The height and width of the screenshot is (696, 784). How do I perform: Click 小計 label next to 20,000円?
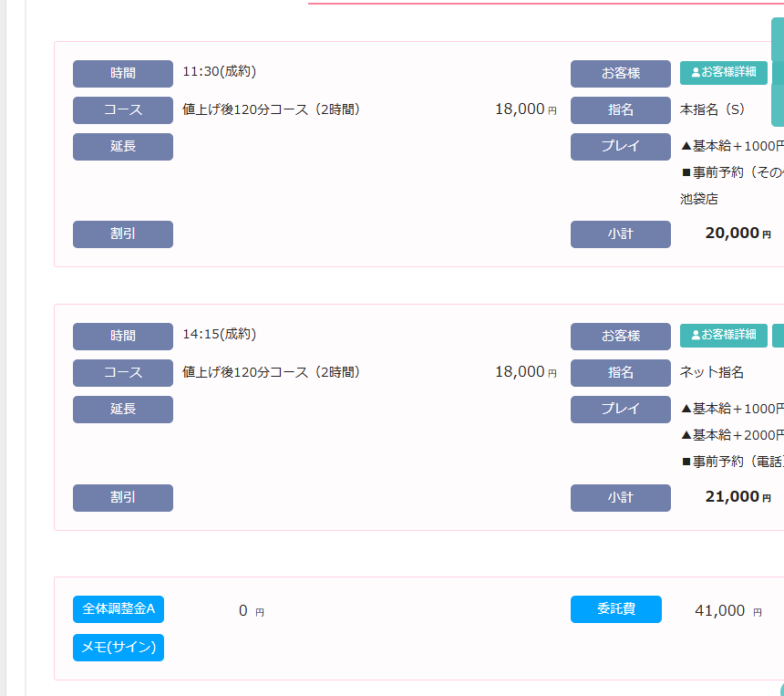(x=621, y=234)
